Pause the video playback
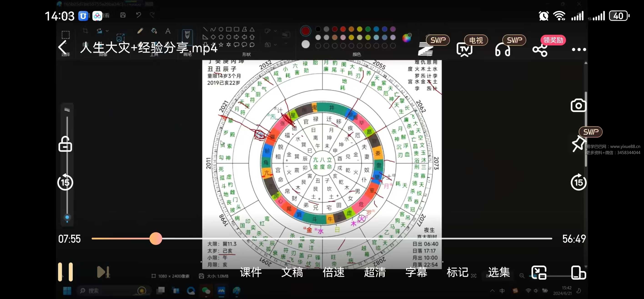 coord(65,272)
